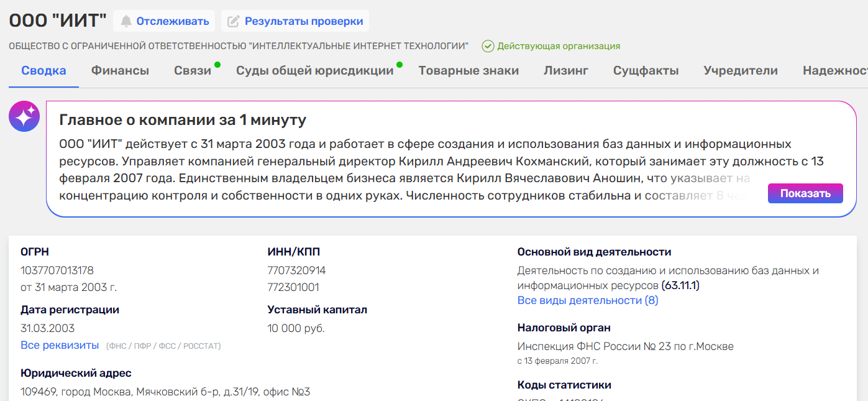The width and height of the screenshot is (868, 401).
Task: Open the Связи tab
Action: coord(193,70)
